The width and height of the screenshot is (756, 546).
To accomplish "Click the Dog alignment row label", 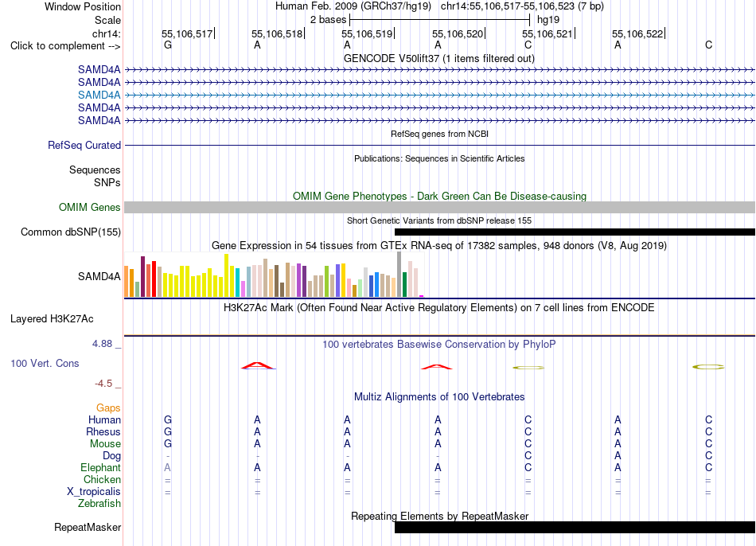I will pyautogui.click(x=111, y=456).
